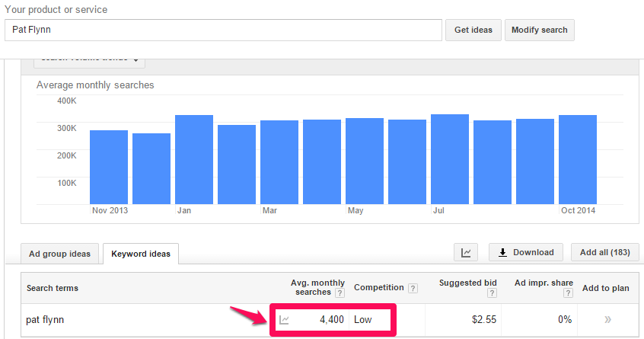Click the 4,400 monthly searches value
644x339 pixels.
[331, 320]
